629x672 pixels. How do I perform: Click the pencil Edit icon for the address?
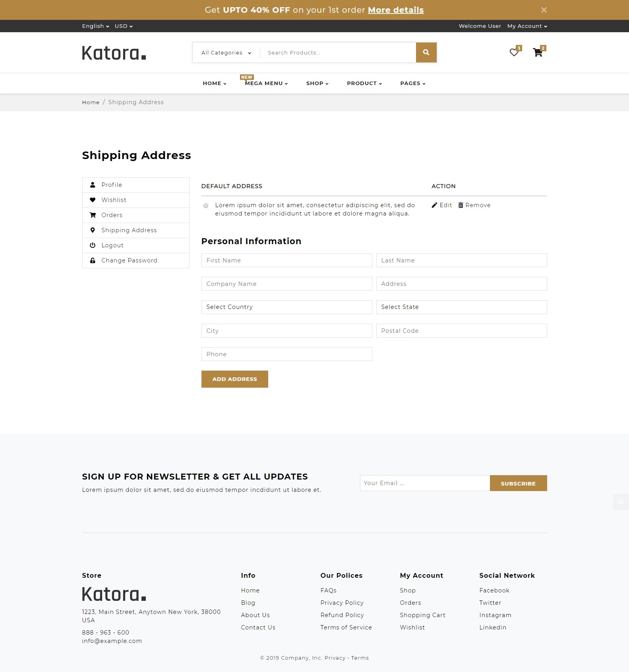point(434,205)
